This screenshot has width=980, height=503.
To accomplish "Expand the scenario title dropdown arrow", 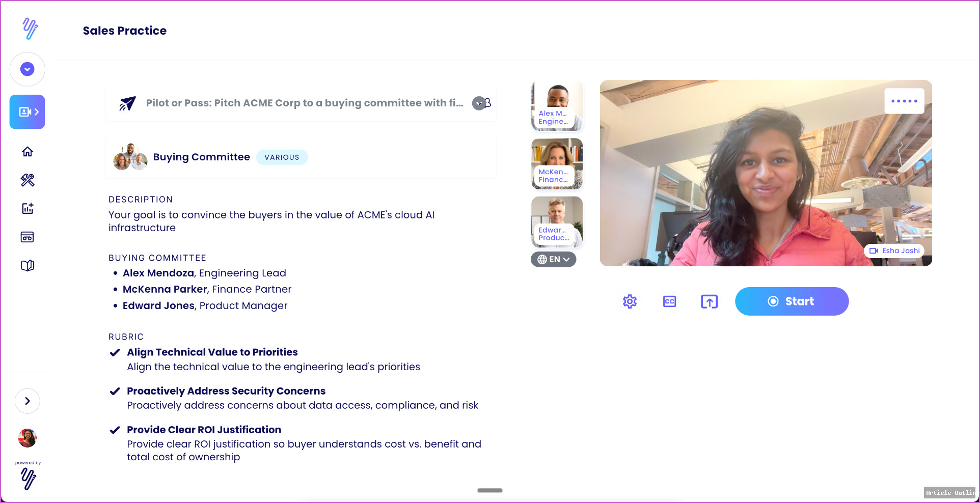I will pos(479,103).
